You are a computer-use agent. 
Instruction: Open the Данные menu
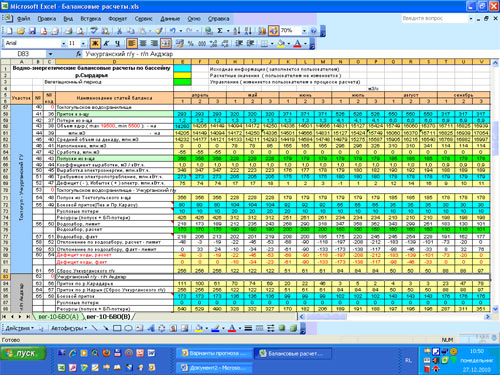coord(170,19)
